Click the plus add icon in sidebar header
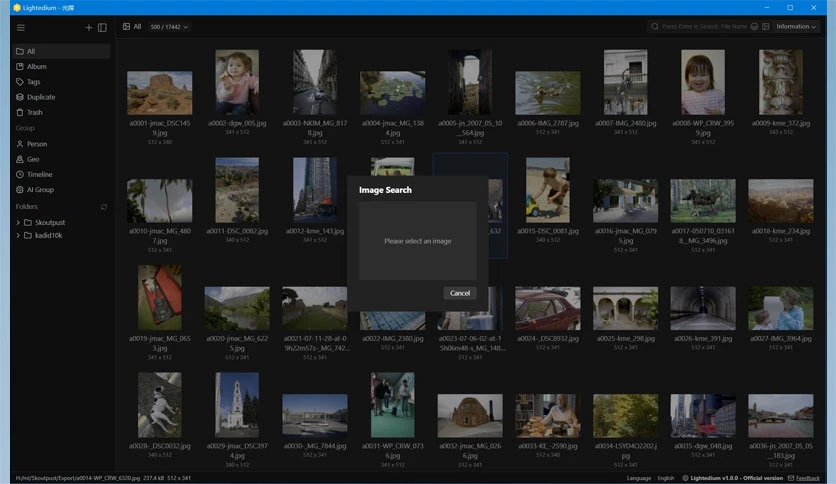The image size is (836, 484). (x=89, y=27)
